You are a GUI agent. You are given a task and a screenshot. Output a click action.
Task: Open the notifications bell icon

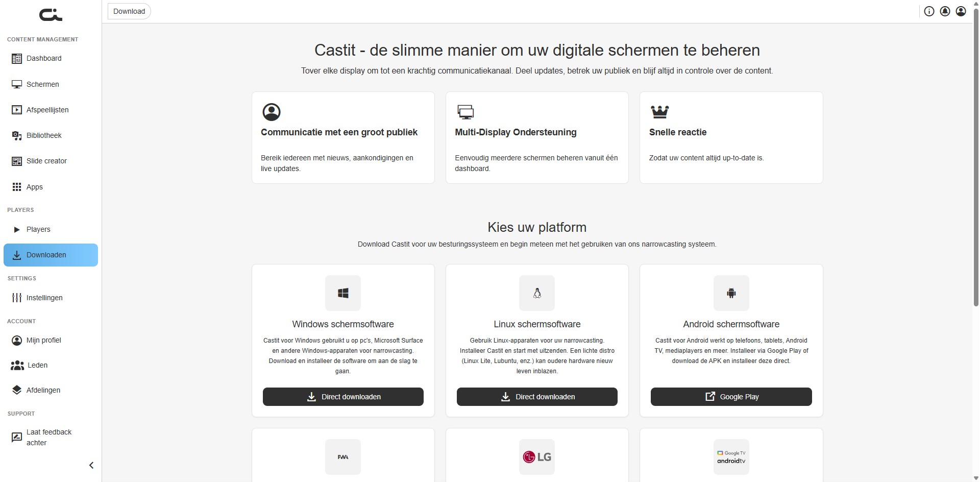(x=945, y=11)
